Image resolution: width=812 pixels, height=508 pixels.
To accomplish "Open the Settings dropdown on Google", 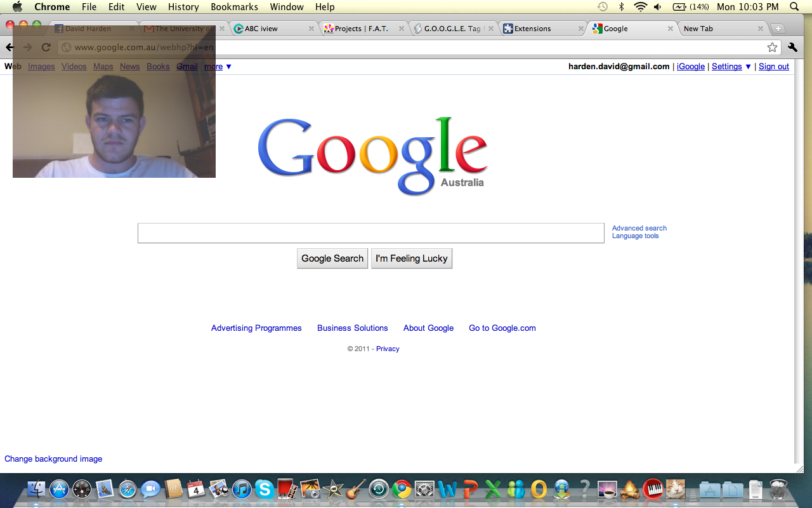I will click(x=731, y=66).
